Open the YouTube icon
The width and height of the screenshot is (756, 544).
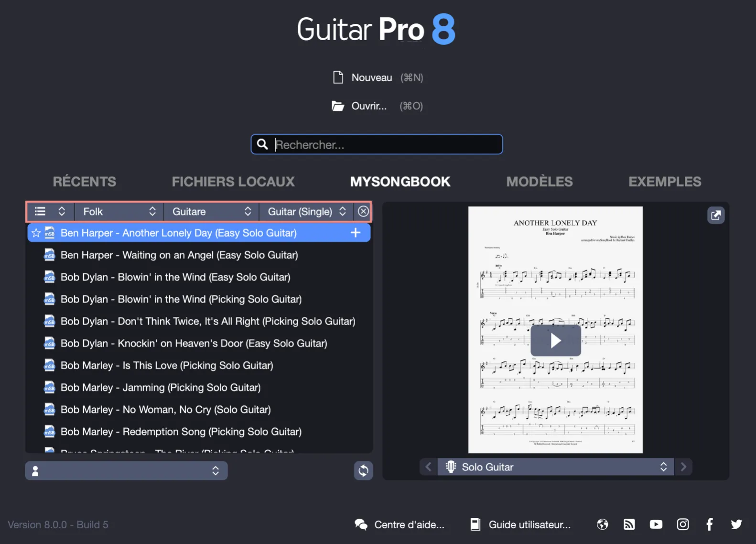coord(656,524)
